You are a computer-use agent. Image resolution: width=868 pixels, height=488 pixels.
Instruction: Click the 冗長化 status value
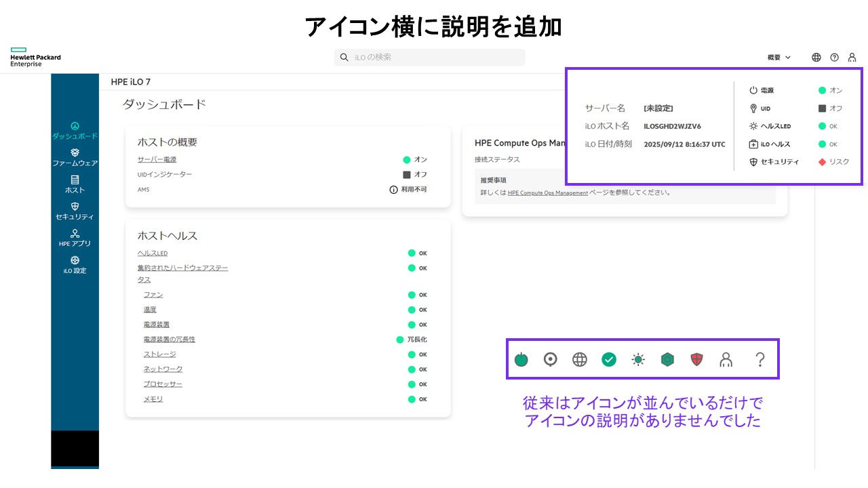point(412,340)
